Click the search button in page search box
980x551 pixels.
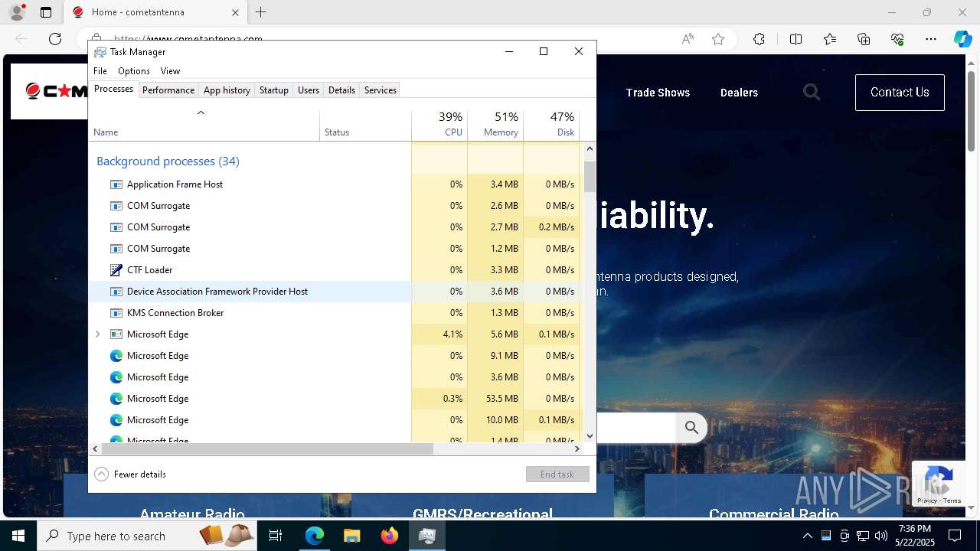(691, 428)
